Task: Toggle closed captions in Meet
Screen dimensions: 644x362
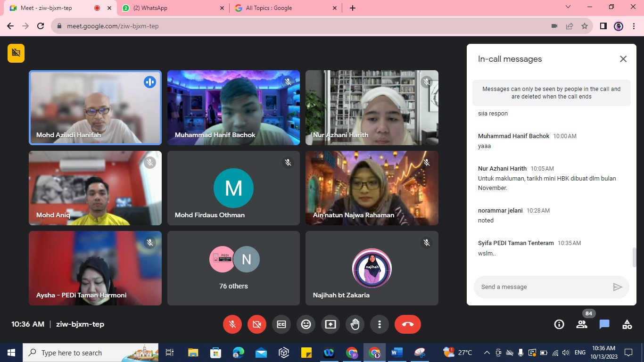Action: coord(281,324)
